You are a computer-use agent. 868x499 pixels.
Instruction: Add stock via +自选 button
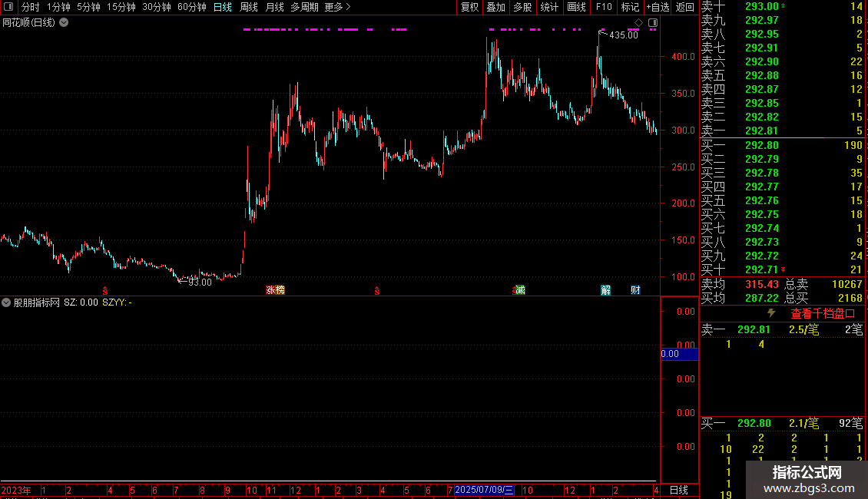[x=658, y=7]
